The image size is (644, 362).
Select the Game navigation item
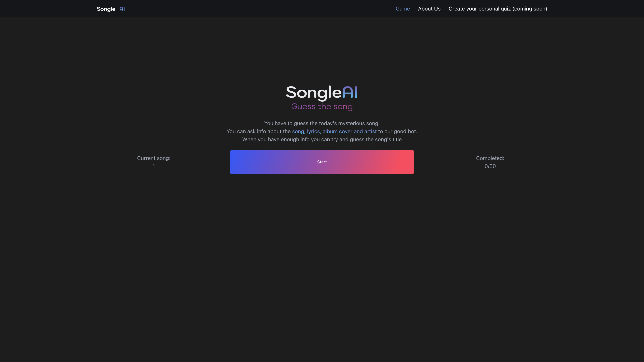click(402, 9)
